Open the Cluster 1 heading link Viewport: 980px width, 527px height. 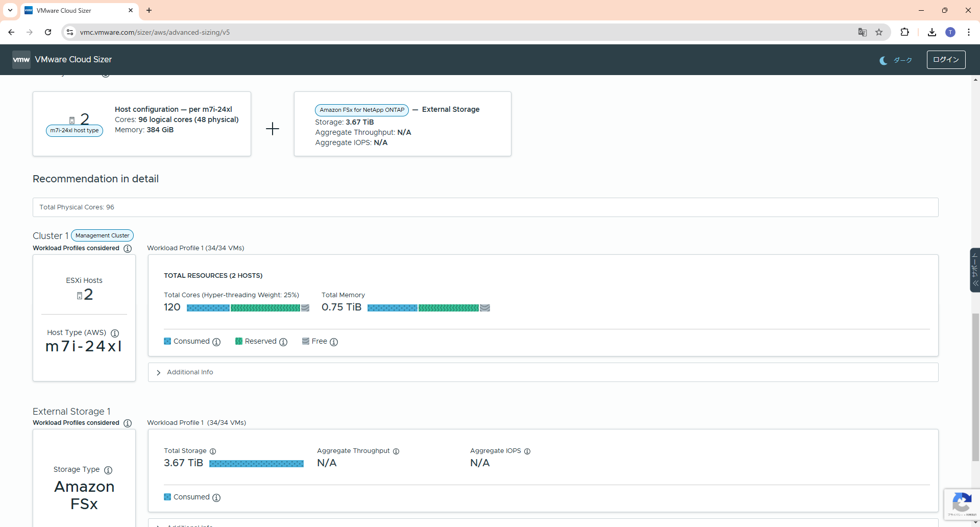coord(51,236)
